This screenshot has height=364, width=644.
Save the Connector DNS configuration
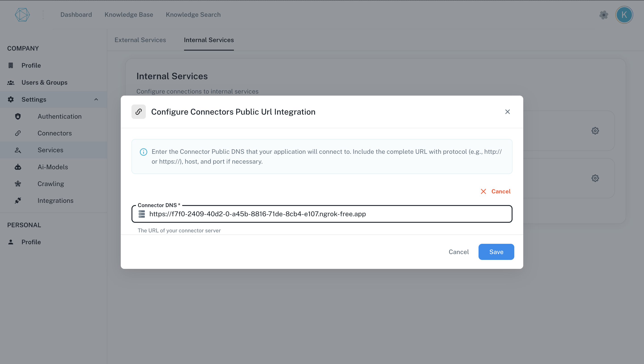click(x=496, y=252)
